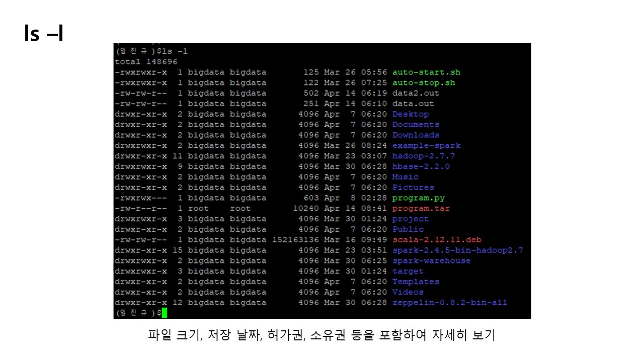644x362 pixels.
Task: Click the spark-2.4.5-bin-hadoop2.7 directory name
Action: (x=458, y=250)
